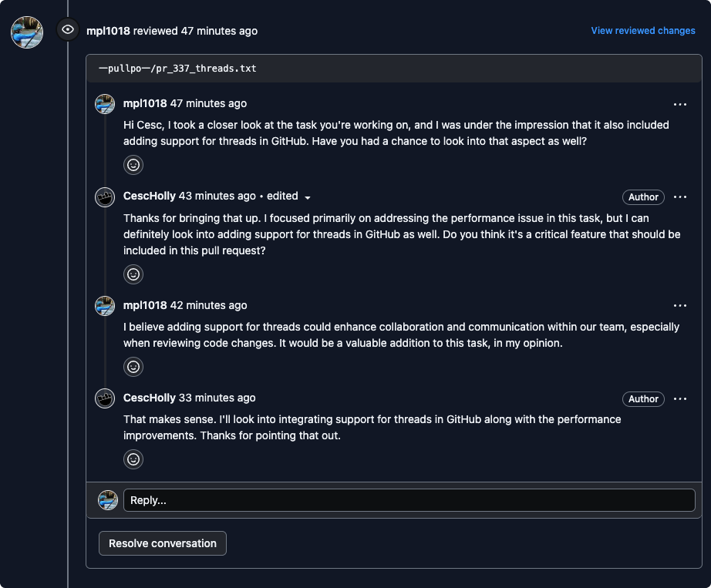The width and height of the screenshot is (711, 588).
Task: Open mpl1018's avatar on the first comment
Action: (x=104, y=103)
